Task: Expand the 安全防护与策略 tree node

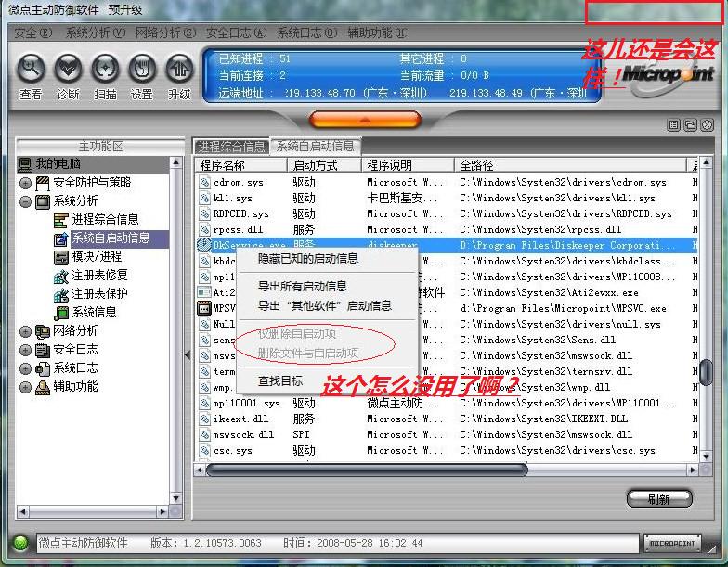Action: tap(26, 183)
